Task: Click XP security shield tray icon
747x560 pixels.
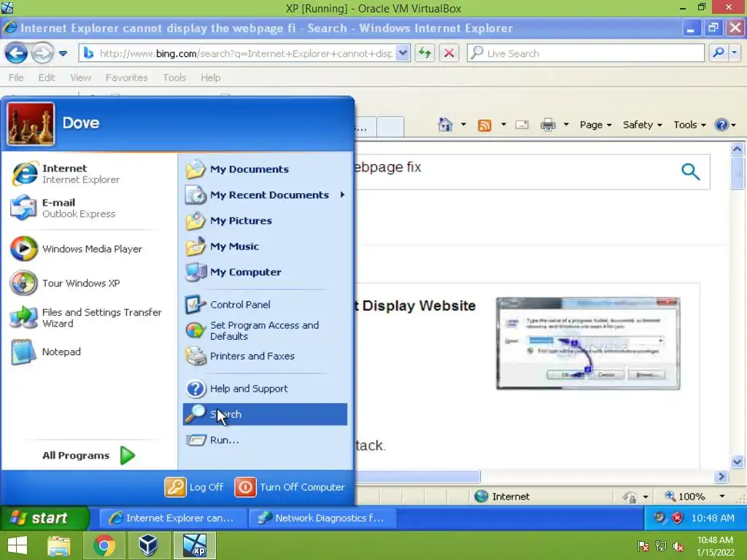Action: tap(677, 518)
